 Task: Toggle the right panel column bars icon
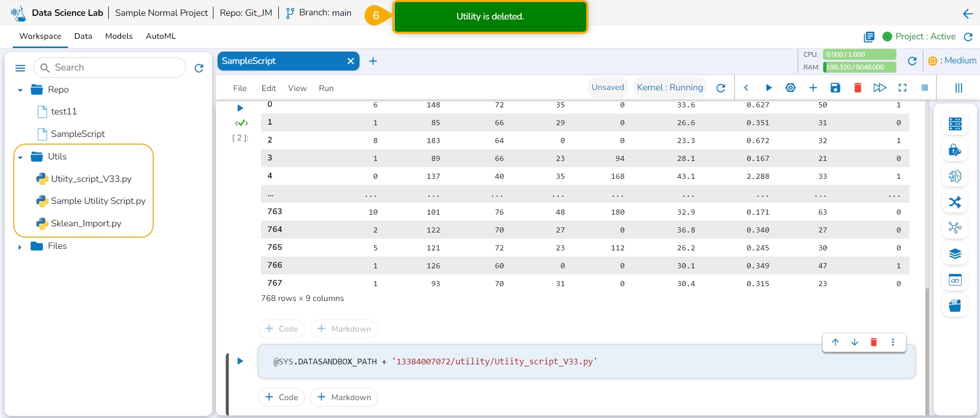click(x=958, y=88)
